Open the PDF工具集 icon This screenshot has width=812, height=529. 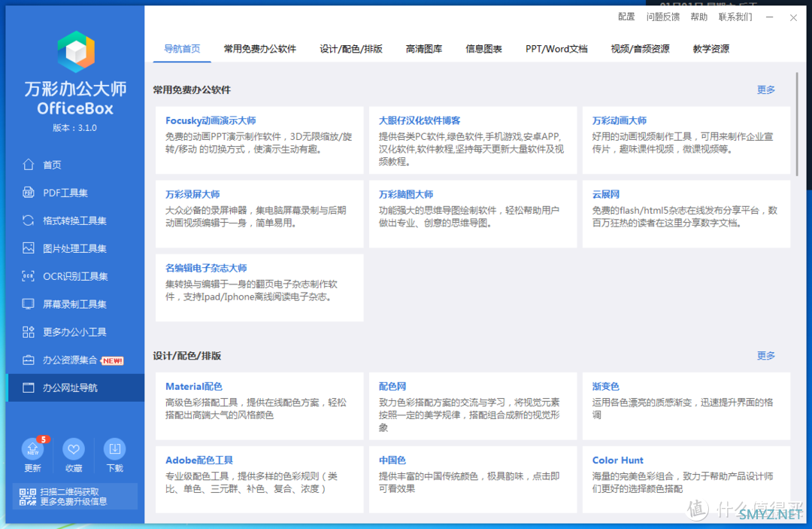28,193
